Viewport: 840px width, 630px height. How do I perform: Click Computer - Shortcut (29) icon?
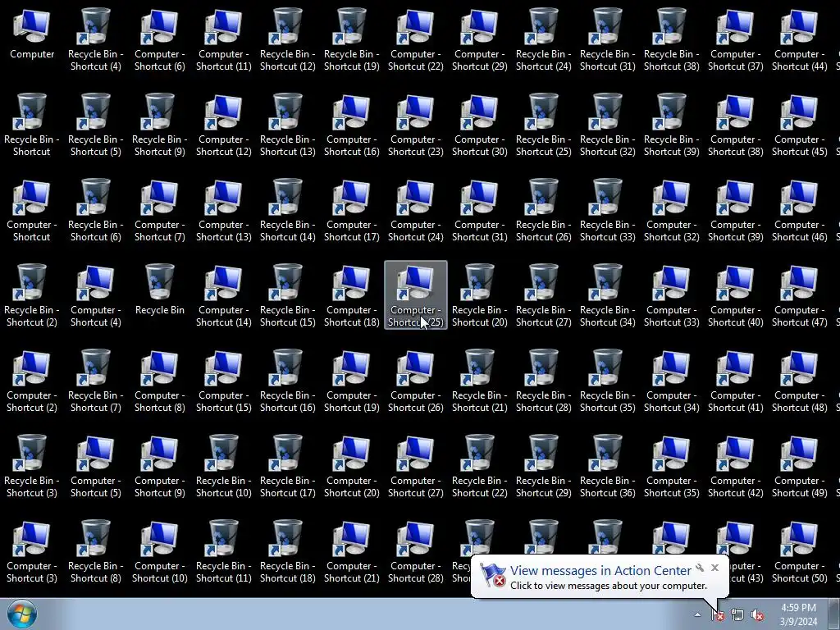pos(479,39)
